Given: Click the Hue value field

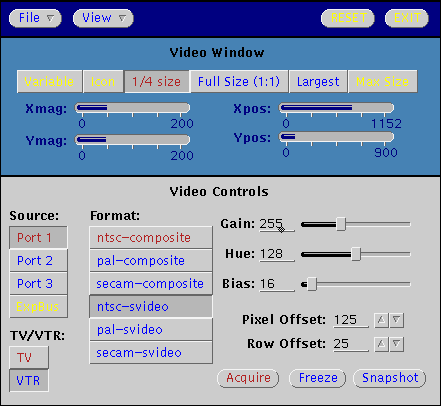Looking at the screenshot, I should (x=277, y=254).
